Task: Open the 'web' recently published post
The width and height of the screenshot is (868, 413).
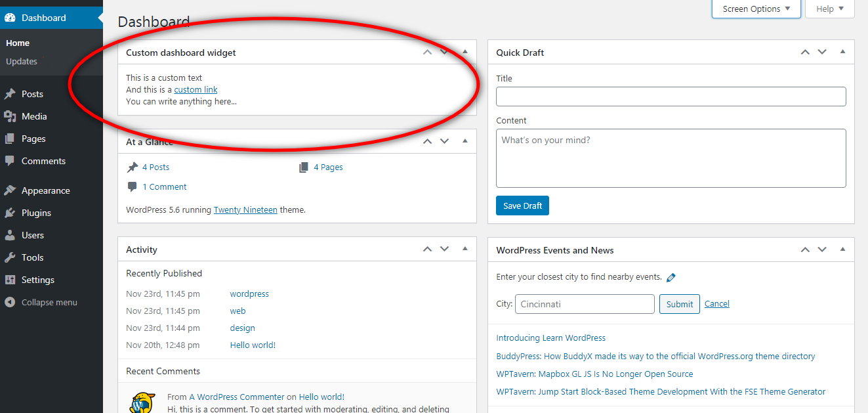Action: [238, 311]
